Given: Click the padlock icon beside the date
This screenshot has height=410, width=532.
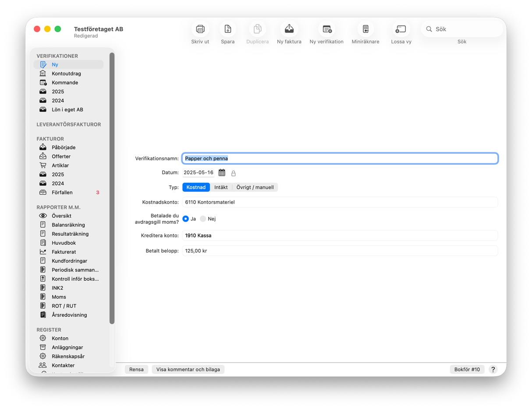Looking at the screenshot, I should tap(234, 173).
